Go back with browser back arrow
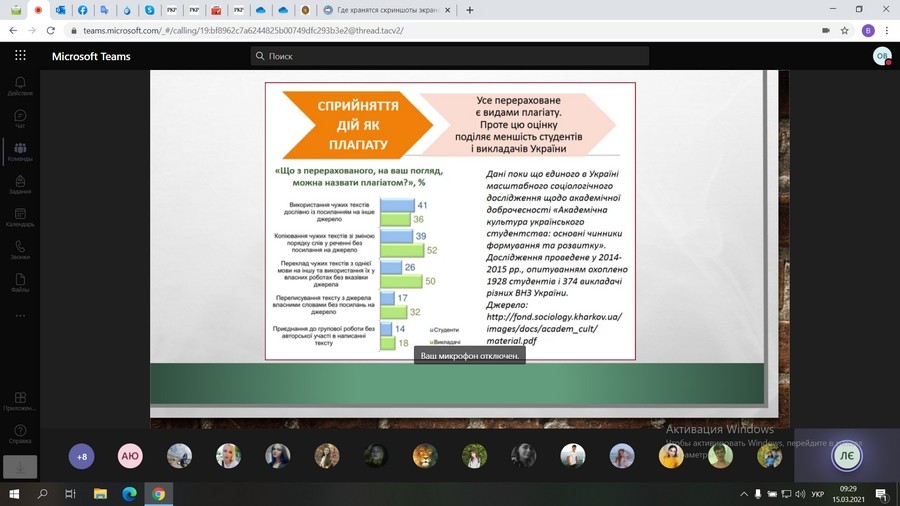 click(13, 30)
